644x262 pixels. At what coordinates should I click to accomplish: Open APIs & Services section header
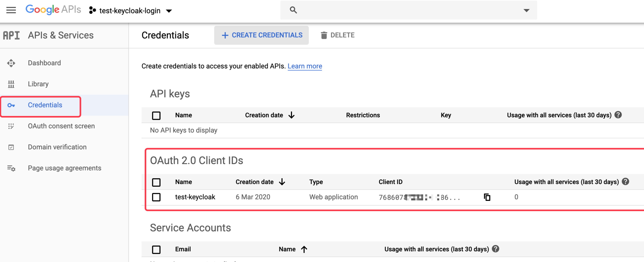click(60, 35)
